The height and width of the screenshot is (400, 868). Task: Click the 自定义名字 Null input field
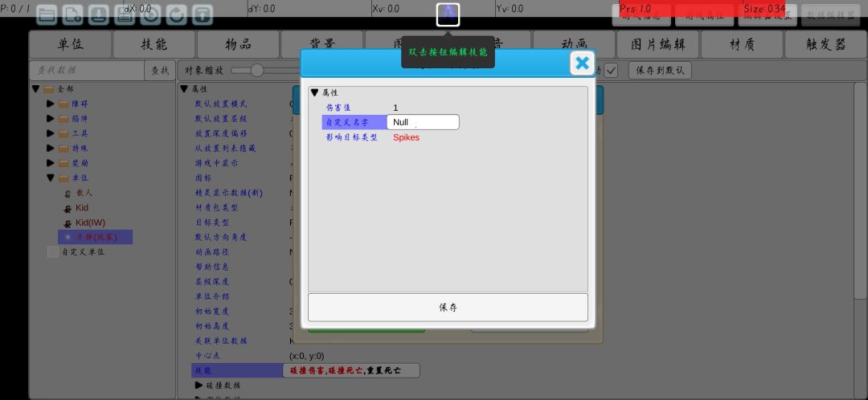423,122
